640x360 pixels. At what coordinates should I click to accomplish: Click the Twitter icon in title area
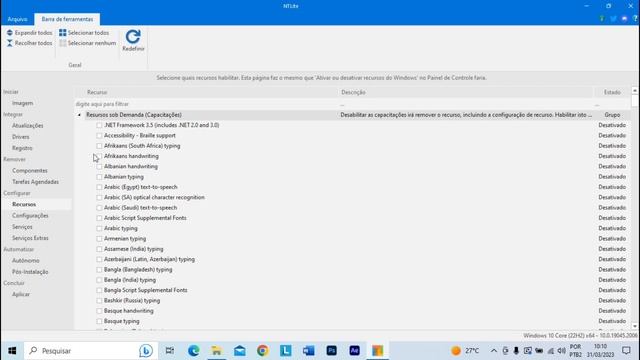[613, 19]
